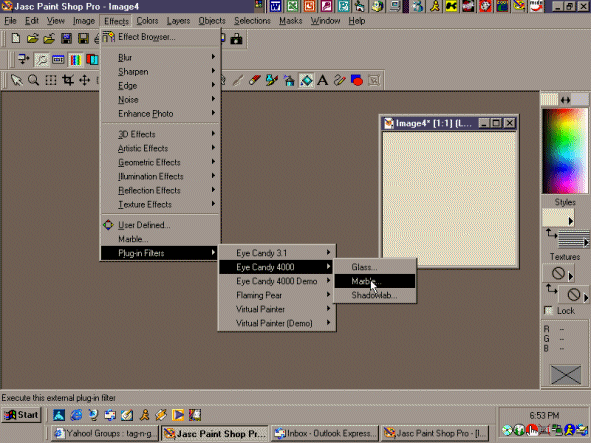Click the AIM running man quick launch icon
This screenshot has height=443, width=591.
144,415
